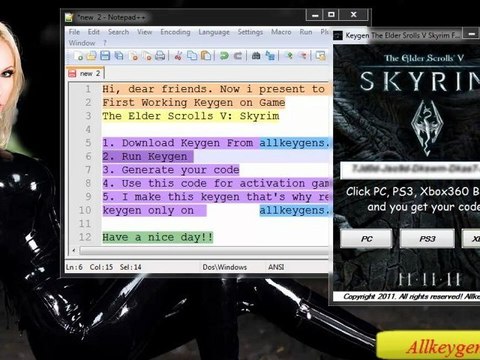480x360 pixels.
Task: Click the line "4. Use this code for activation"
Action: point(203,183)
